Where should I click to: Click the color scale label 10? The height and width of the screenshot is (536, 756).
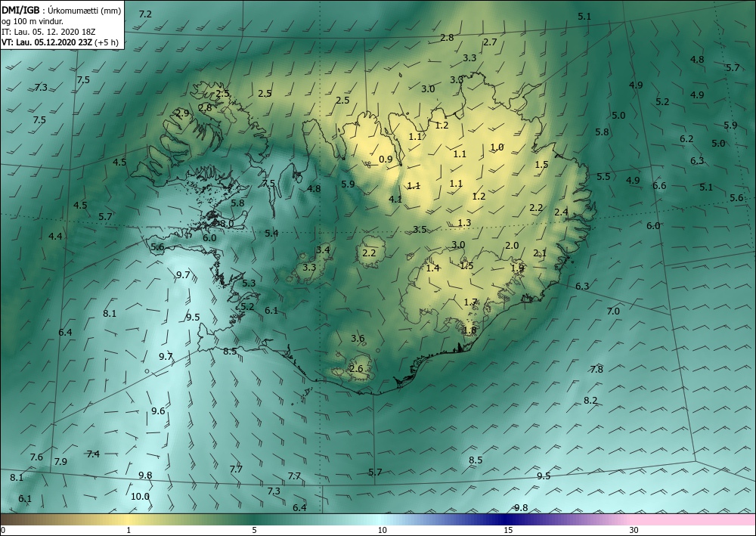pos(382,530)
